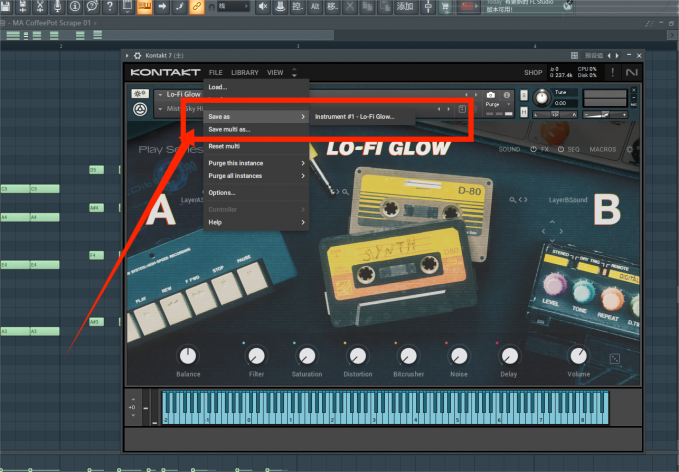
Task: Click the shopping cart icon in FL toolbar
Action: point(445,6)
